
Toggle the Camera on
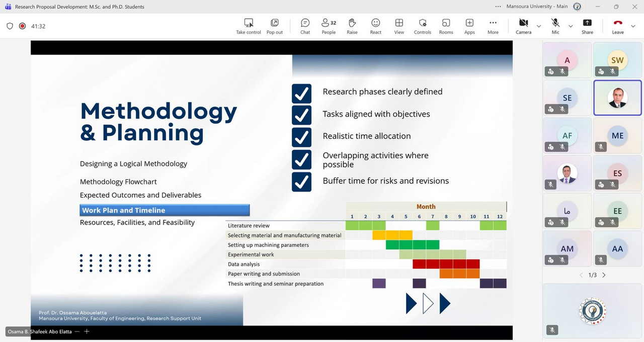pyautogui.click(x=523, y=26)
